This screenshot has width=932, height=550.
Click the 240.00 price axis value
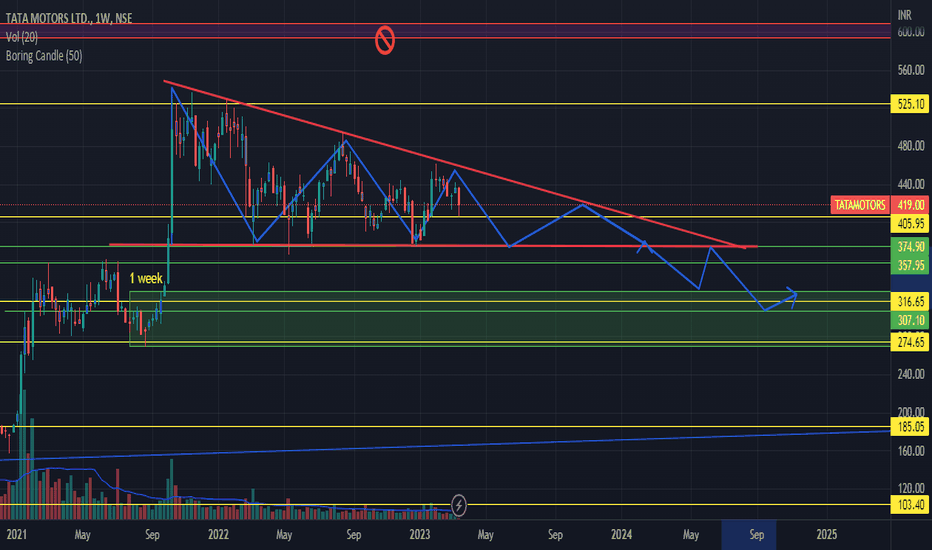[911, 374]
